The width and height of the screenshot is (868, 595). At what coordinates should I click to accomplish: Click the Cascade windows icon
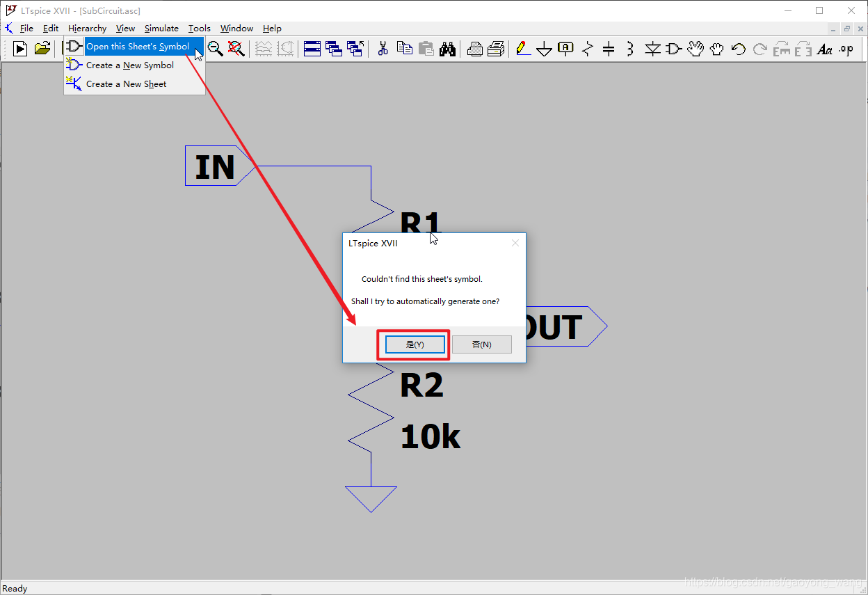pos(334,49)
